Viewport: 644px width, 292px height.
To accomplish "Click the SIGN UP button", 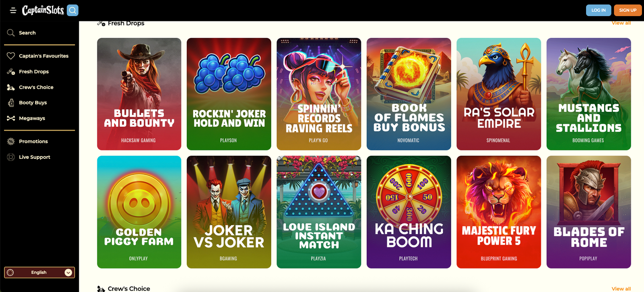I will (x=627, y=10).
